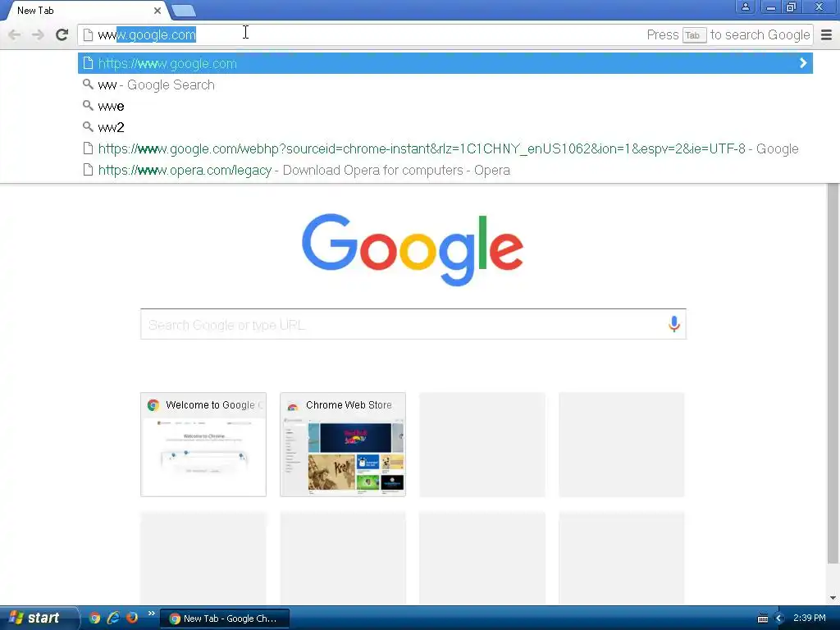Viewport: 840px width, 630px height.
Task: Open the Chrome Web Store thumbnail
Action: [x=343, y=445]
